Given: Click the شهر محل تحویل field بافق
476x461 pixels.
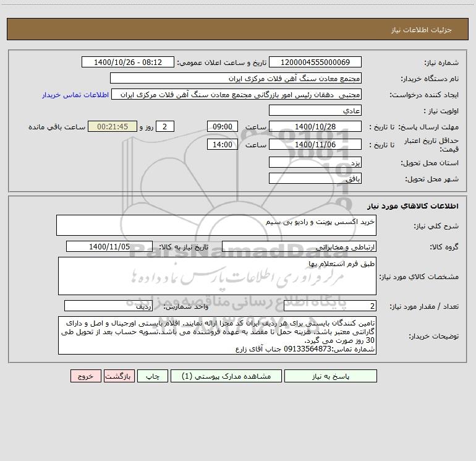Looking at the screenshot, I should (x=315, y=178).
